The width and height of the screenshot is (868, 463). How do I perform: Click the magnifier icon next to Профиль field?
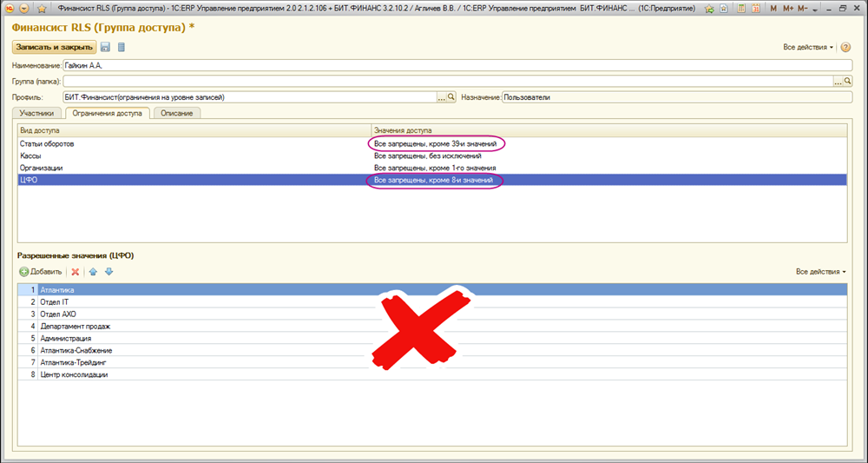click(x=451, y=97)
